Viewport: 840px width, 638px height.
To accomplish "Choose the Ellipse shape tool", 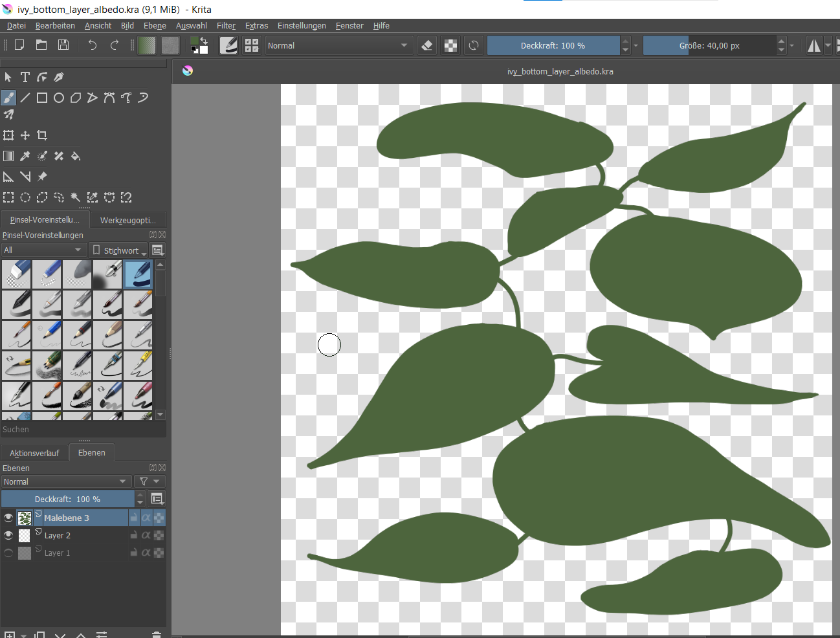I will point(59,98).
